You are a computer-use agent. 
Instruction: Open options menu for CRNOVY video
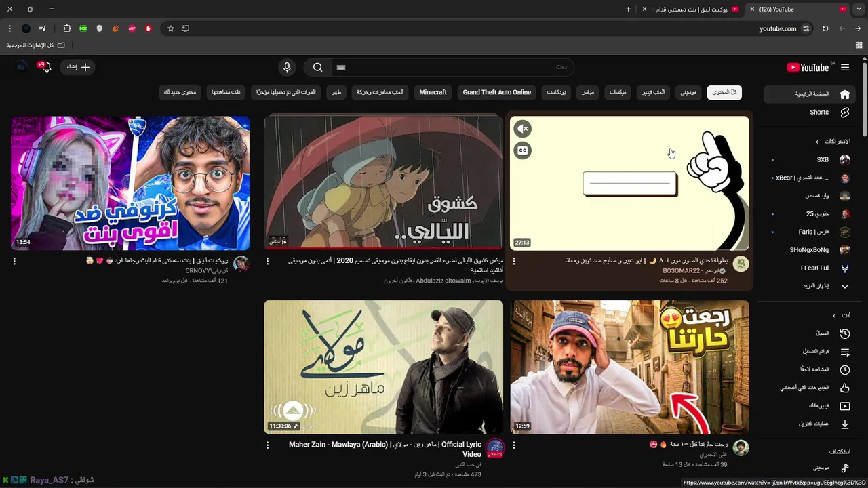click(14, 261)
